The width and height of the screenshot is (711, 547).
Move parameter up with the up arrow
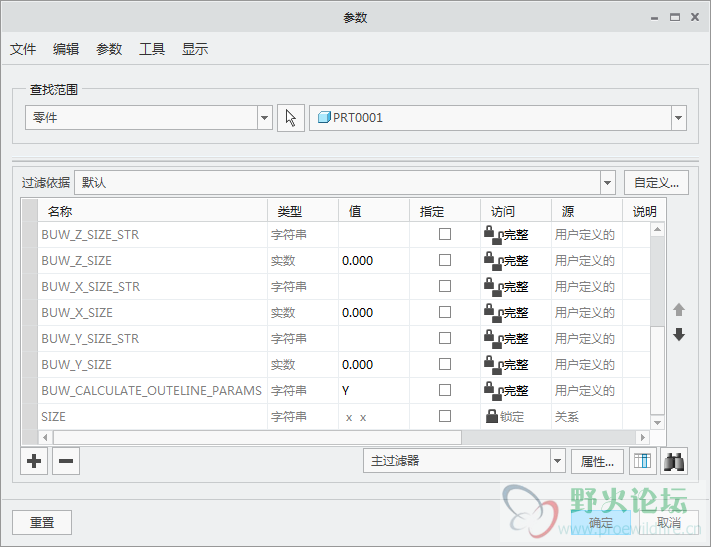(x=679, y=310)
